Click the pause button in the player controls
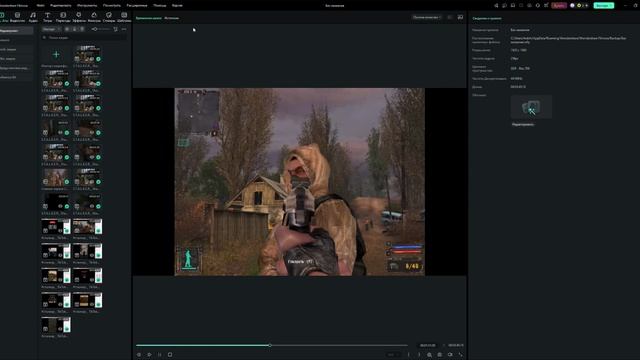Viewport: 640px width, 360px height. tap(160, 355)
